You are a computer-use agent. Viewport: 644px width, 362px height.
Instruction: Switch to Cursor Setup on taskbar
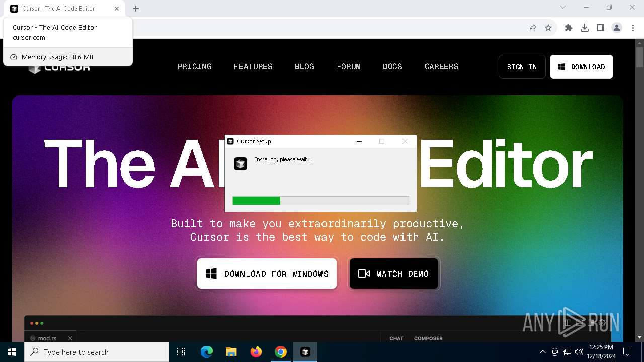point(305,352)
